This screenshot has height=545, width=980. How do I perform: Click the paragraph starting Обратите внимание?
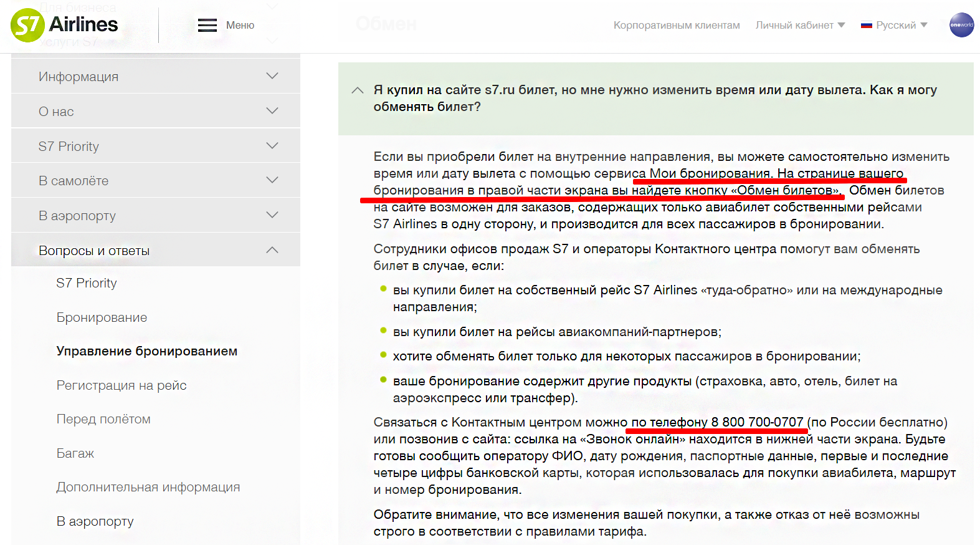click(647, 523)
